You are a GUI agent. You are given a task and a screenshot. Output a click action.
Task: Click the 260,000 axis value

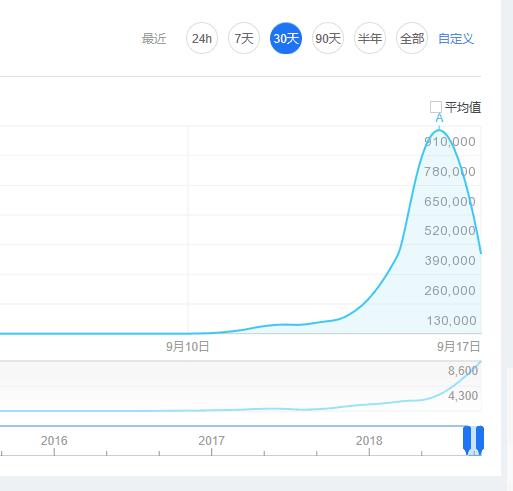pyautogui.click(x=450, y=290)
